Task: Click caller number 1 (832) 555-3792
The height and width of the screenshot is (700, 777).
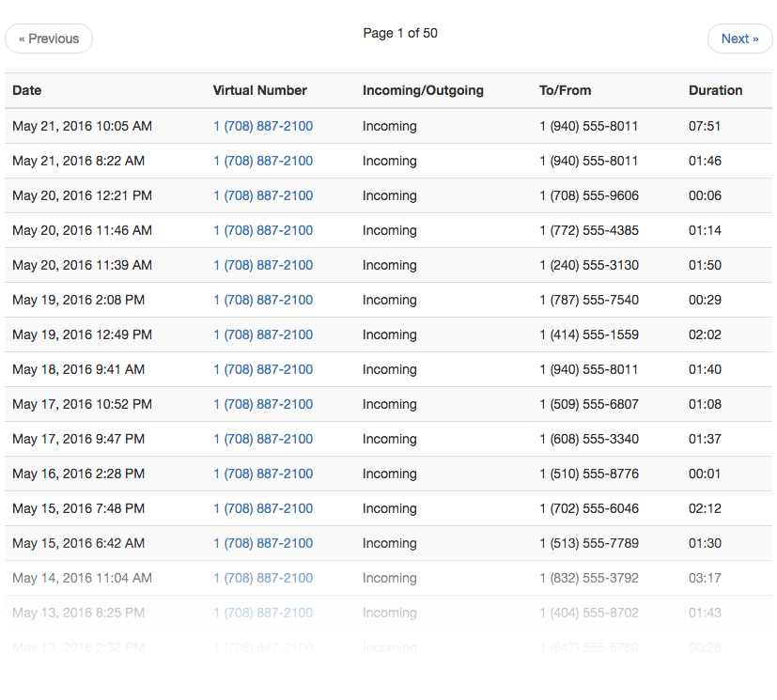Action: pyautogui.click(x=589, y=578)
